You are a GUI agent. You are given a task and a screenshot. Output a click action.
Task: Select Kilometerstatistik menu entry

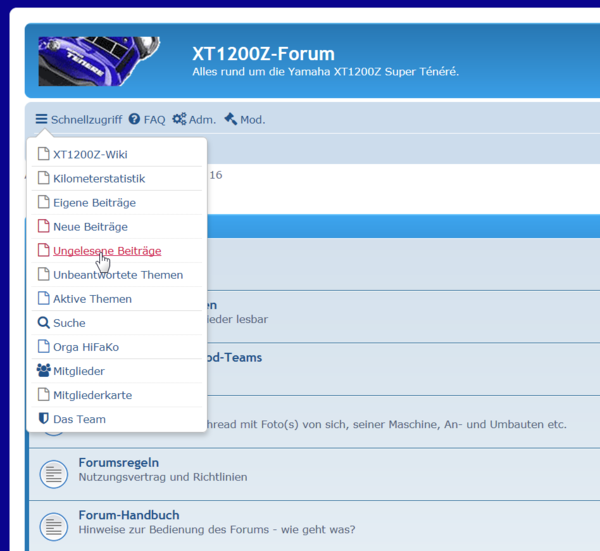pyautogui.click(x=99, y=179)
